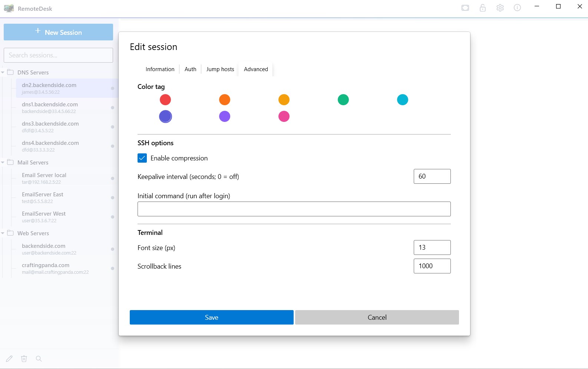This screenshot has width=588, height=369.
Task: Open the settings gear in title bar
Action: 500,8
